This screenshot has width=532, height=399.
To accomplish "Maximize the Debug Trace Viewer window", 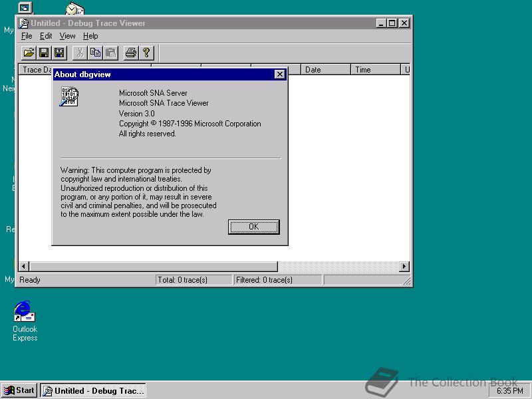I will (x=392, y=23).
